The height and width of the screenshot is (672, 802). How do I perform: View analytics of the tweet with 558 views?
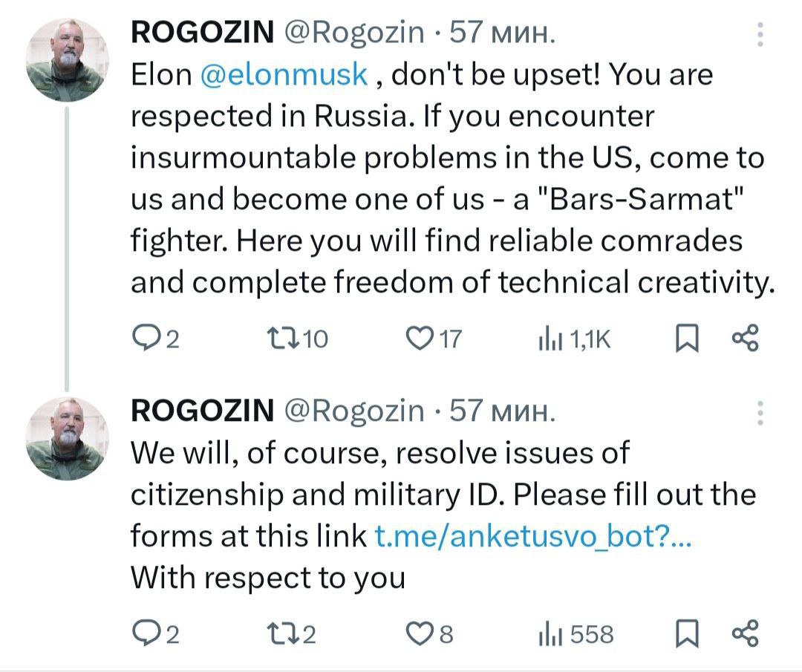tap(547, 635)
